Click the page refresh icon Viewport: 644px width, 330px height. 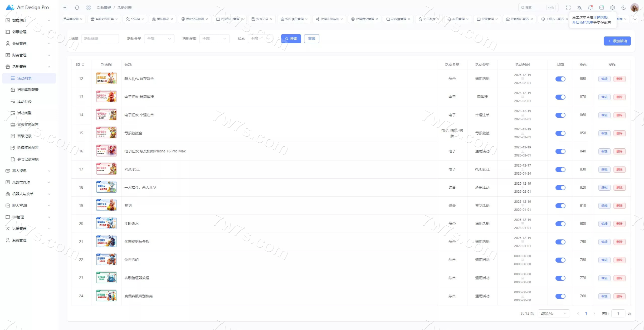77,8
